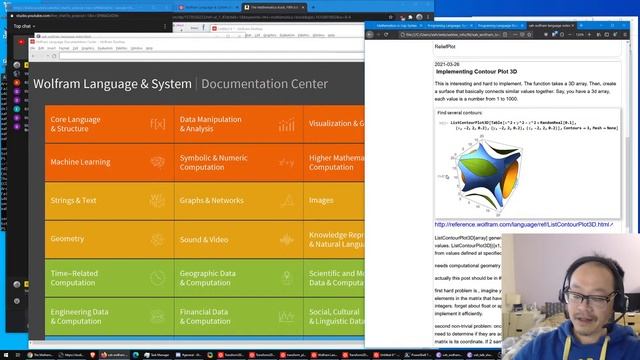Click the map pin icon on Geographic Data tile
The image size is (640, 360).
[x=287, y=278]
